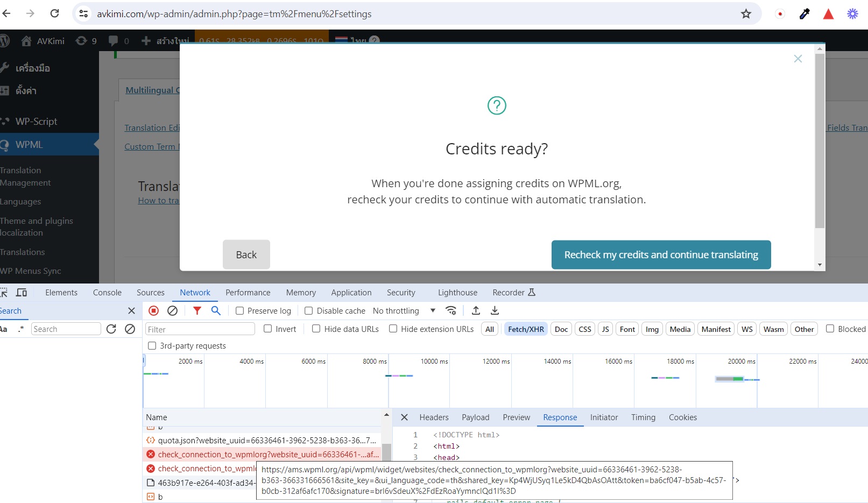Tick Hide data URLs checkbox
This screenshot has height=503, width=868.
[x=316, y=329]
